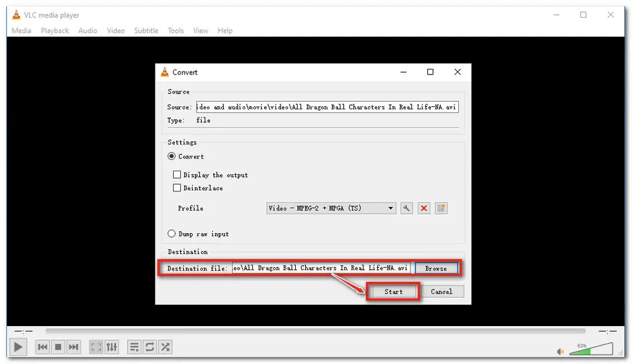
Task: Open the Media menu
Action: point(21,30)
